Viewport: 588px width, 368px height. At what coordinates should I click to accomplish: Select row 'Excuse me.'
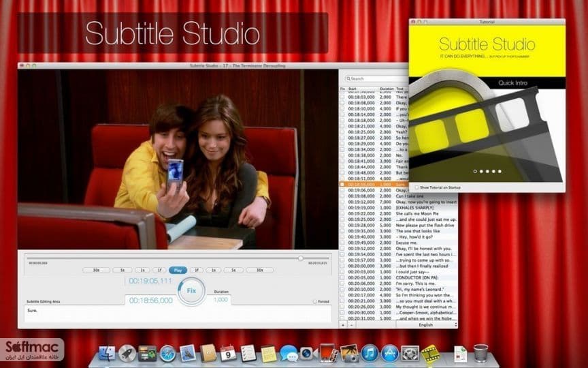tap(399, 243)
